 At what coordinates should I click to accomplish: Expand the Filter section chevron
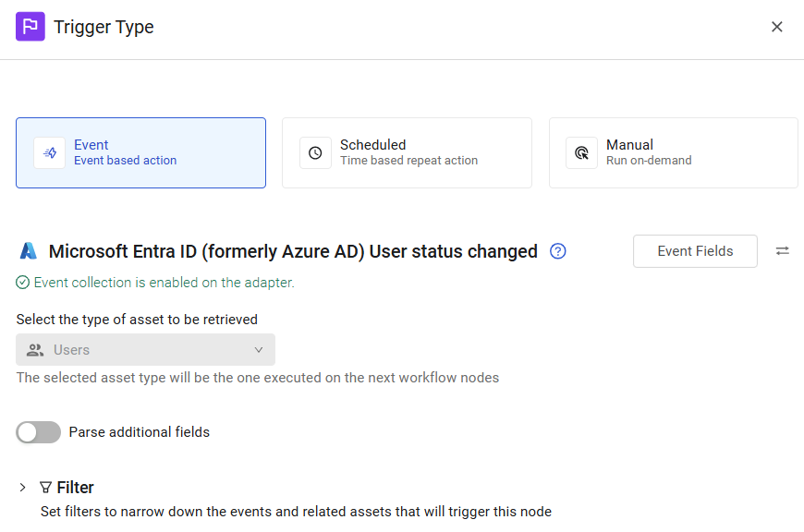click(23, 488)
